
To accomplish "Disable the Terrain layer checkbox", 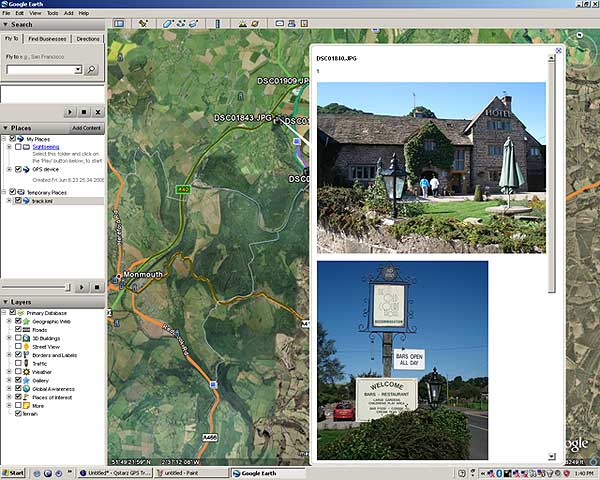I will coord(18,413).
